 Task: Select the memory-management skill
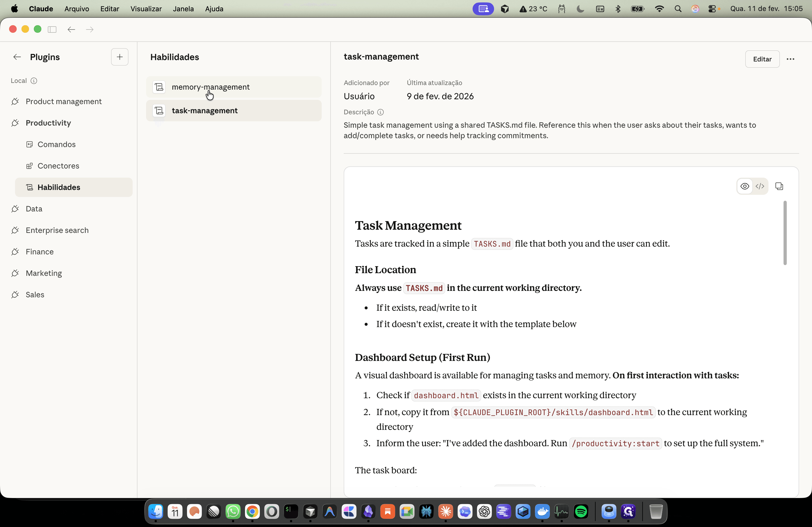click(234, 87)
